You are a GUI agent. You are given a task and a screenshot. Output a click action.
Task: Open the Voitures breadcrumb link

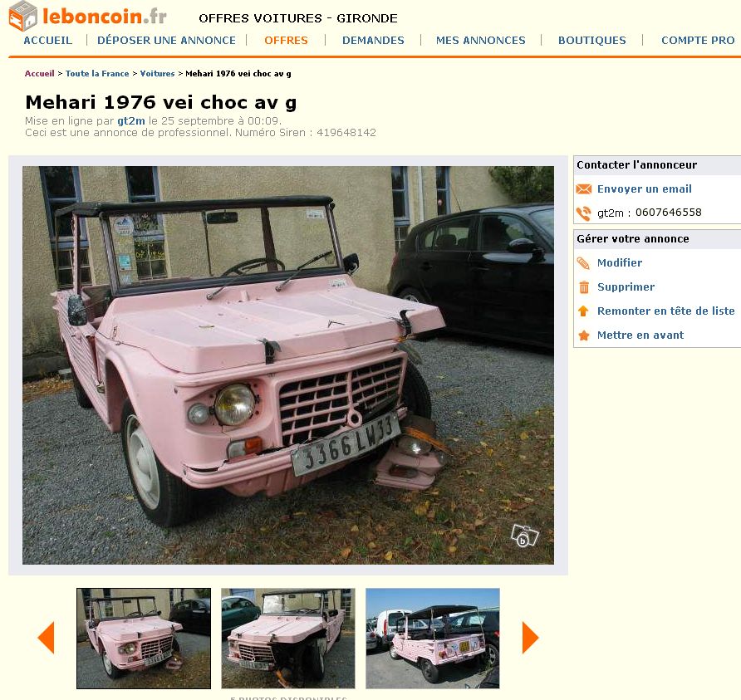[x=157, y=74]
